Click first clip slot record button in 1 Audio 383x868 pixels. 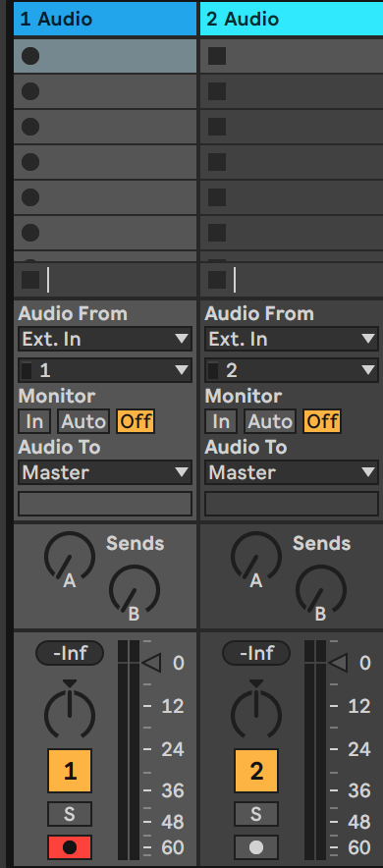pyautogui.click(x=30, y=56)
